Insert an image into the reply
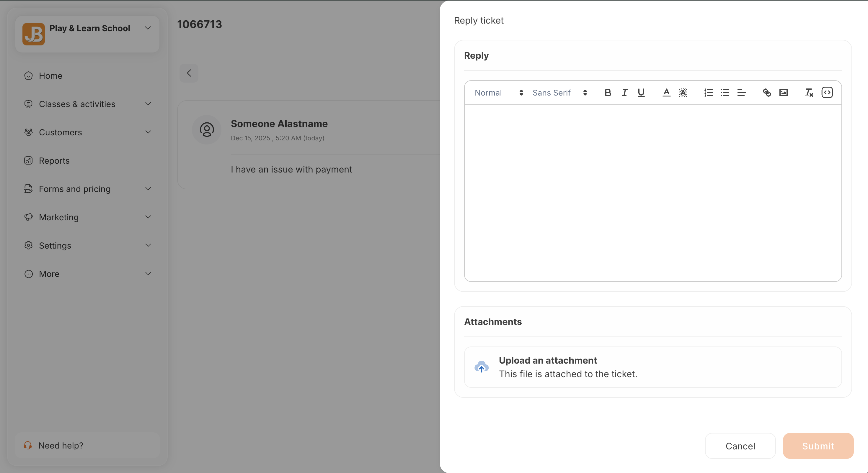Screen dimensions: 868x473 (784, 93)
